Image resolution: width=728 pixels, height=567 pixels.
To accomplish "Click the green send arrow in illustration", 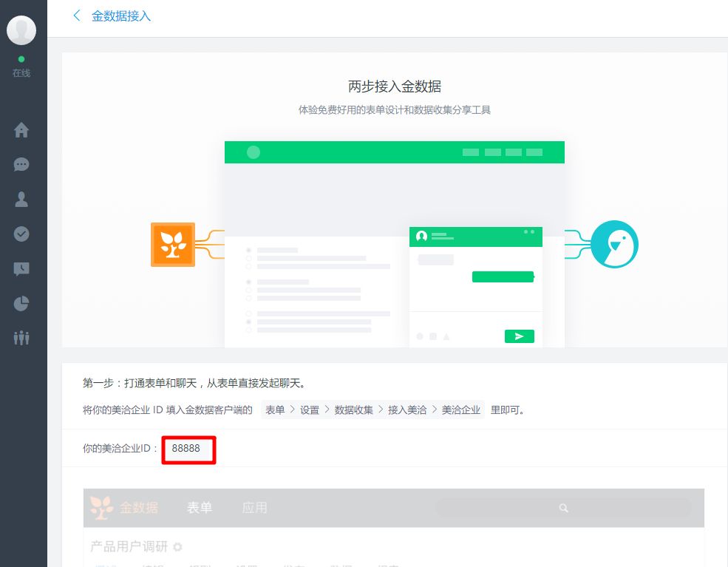I will (x=519, y=336).
